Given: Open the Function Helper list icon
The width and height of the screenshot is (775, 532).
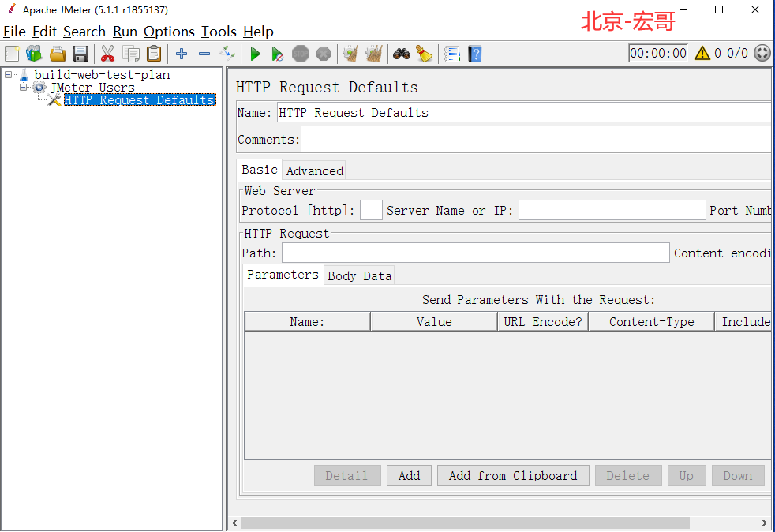Looking at the screenshot, I should pos(451,54).
